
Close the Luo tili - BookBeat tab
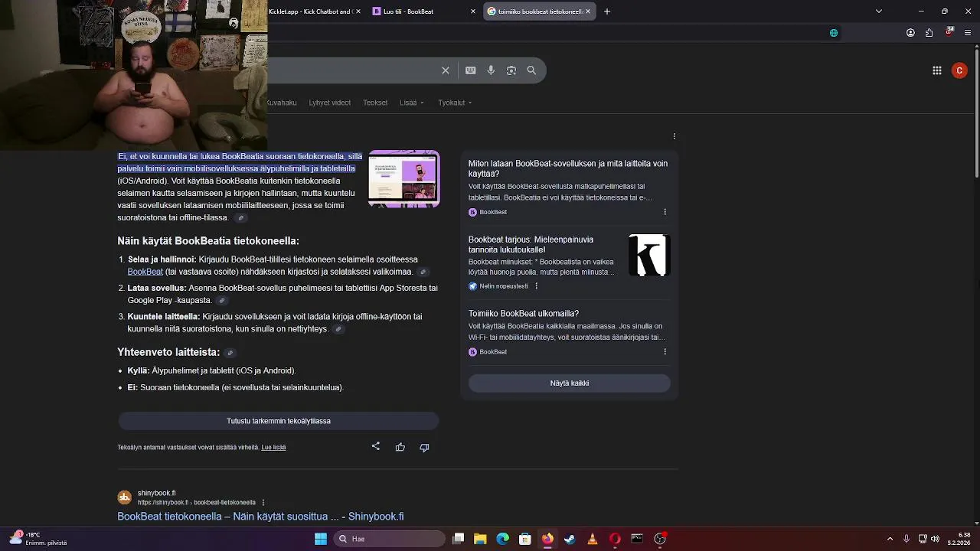coord(472,11)
